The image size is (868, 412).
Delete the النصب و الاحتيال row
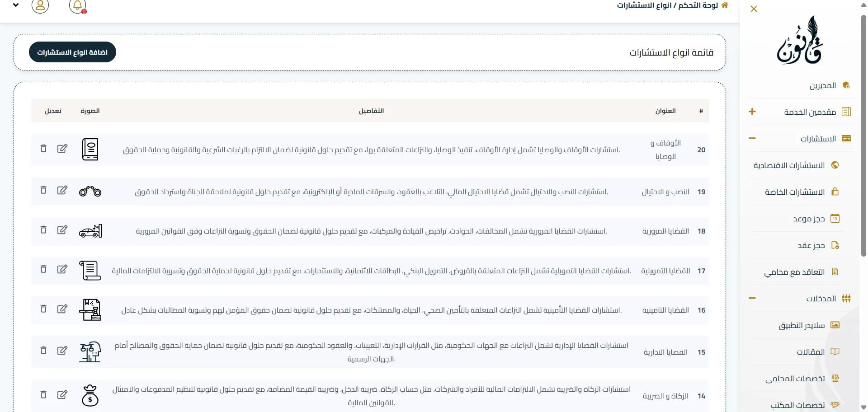tap(43, 190)
